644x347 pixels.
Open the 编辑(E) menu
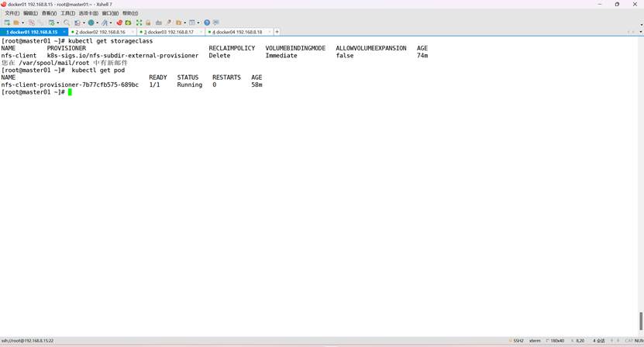coord(30,13)
